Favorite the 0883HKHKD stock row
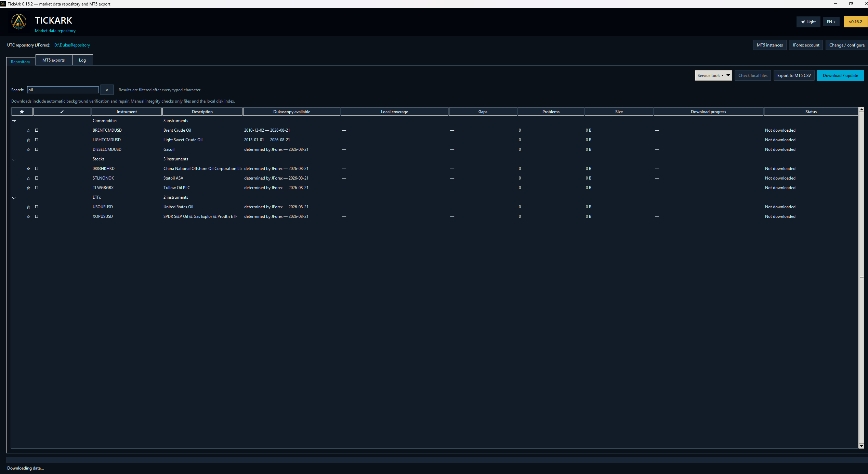868x474 pixels. [x=28, y=169]
